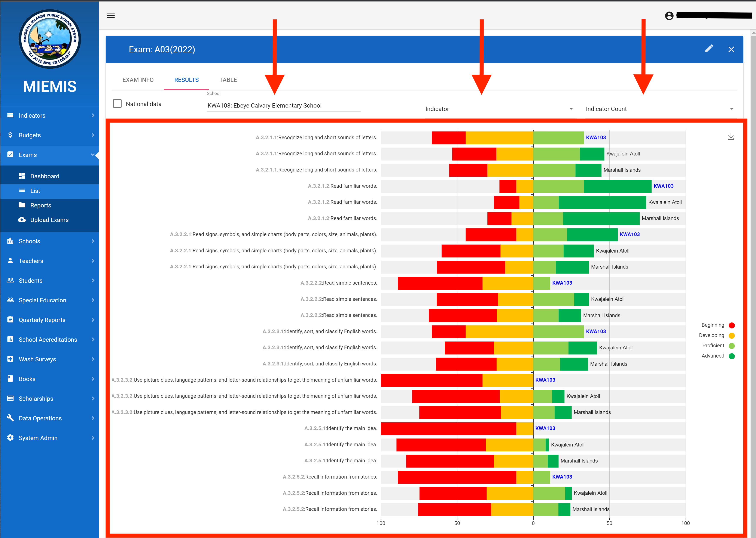Click the School name input field
This screenshot has height=538, width=756.
click(283, 106)
